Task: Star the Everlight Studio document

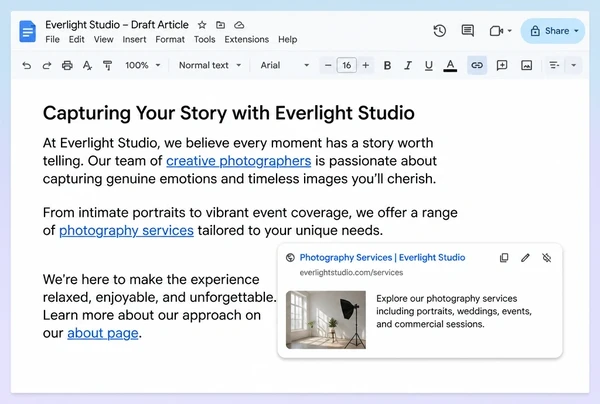Action: point(202,25)
